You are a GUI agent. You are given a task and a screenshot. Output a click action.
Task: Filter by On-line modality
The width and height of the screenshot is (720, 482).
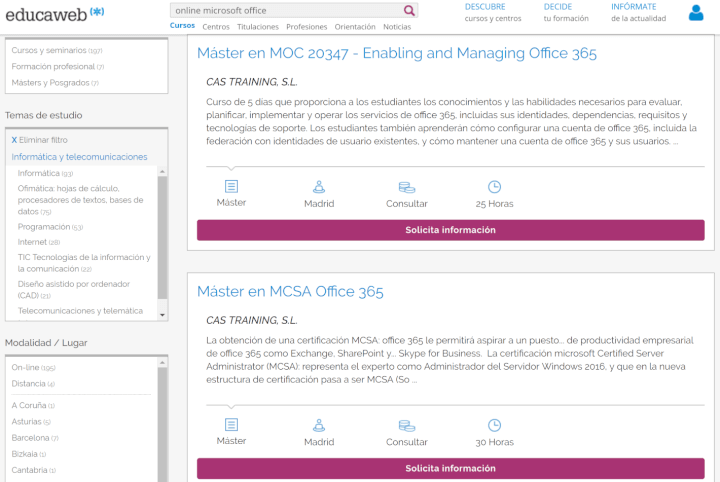[33, 367]
